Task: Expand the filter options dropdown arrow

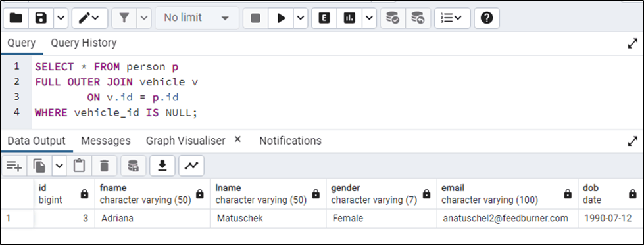Action: [144, 18]
